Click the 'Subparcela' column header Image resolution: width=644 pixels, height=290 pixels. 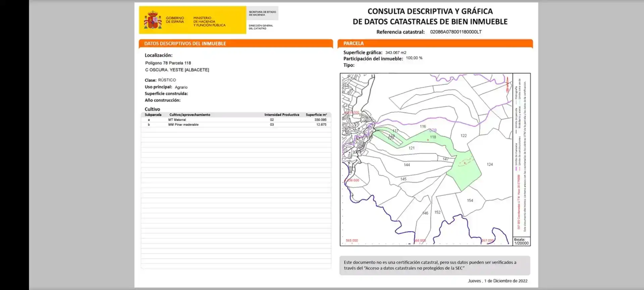[153, 115]
